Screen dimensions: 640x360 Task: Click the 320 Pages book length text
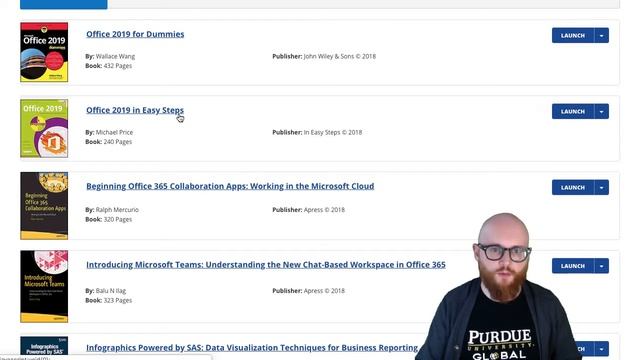118,219
